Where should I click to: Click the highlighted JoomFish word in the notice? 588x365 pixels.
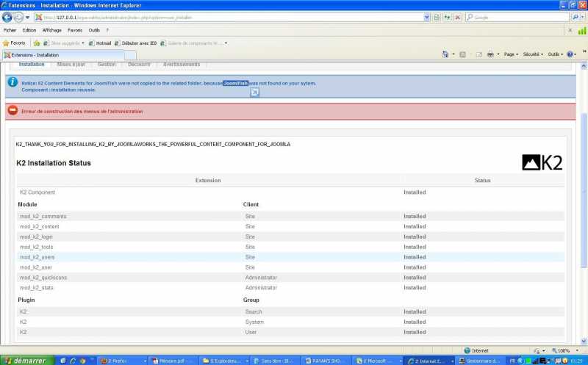click(x=235, y=83)
